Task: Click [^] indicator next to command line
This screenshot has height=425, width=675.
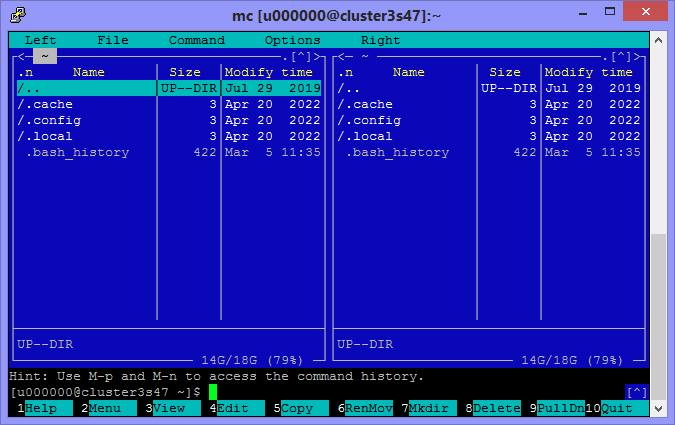Action: [636, 391]
